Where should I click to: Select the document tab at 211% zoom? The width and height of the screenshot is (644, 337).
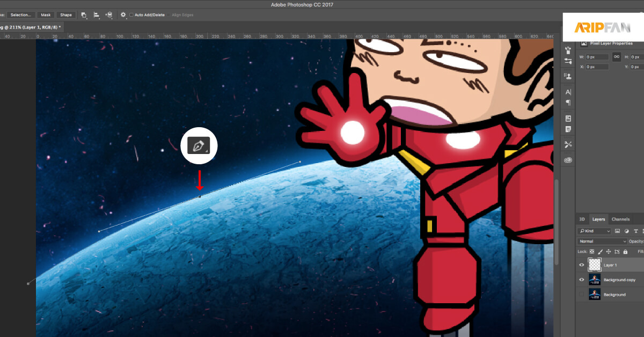[x=31, y=26]
